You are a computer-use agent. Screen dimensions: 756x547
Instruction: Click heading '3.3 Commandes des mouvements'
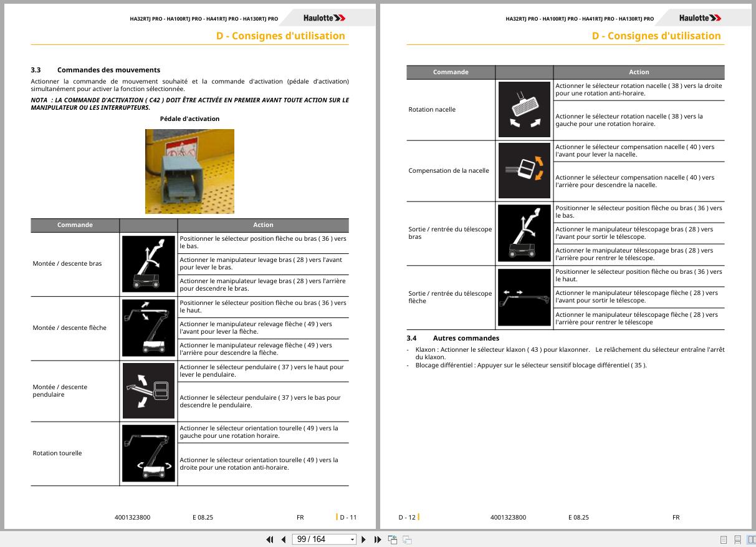95,70
